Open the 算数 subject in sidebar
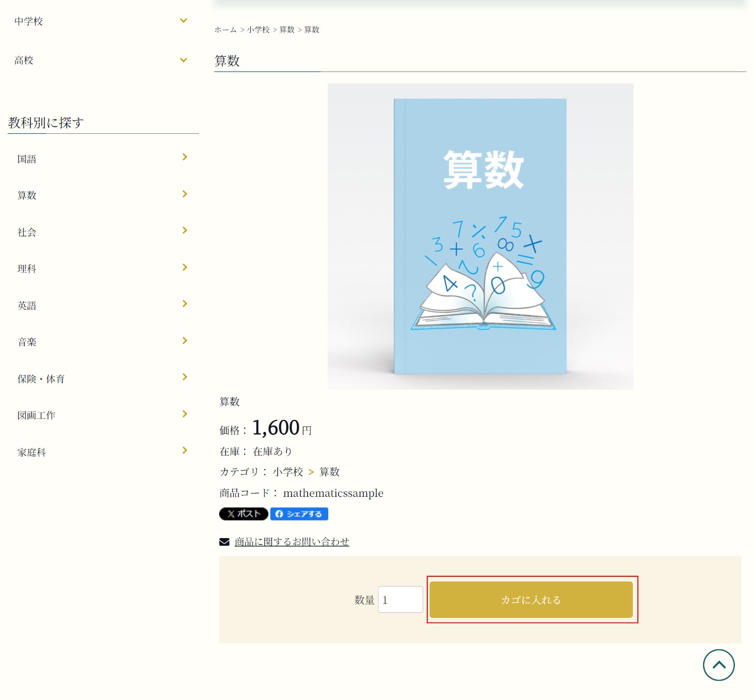754x700 pixels. coord(27,195)
